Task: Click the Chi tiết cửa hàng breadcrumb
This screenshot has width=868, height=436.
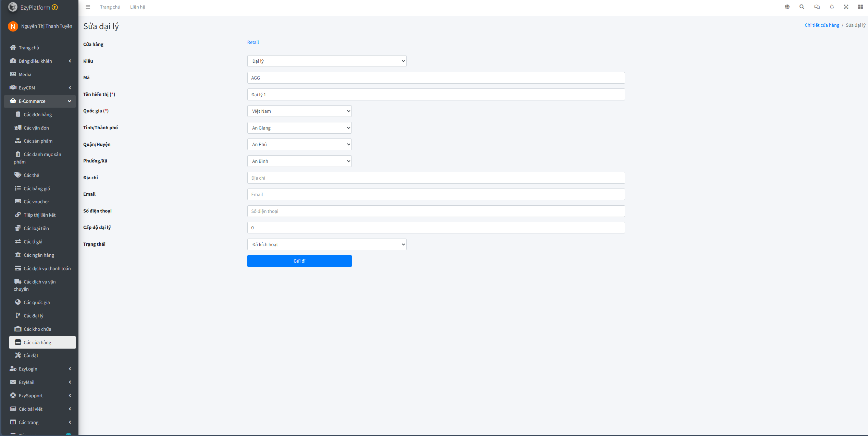Action: coord(822,25)
